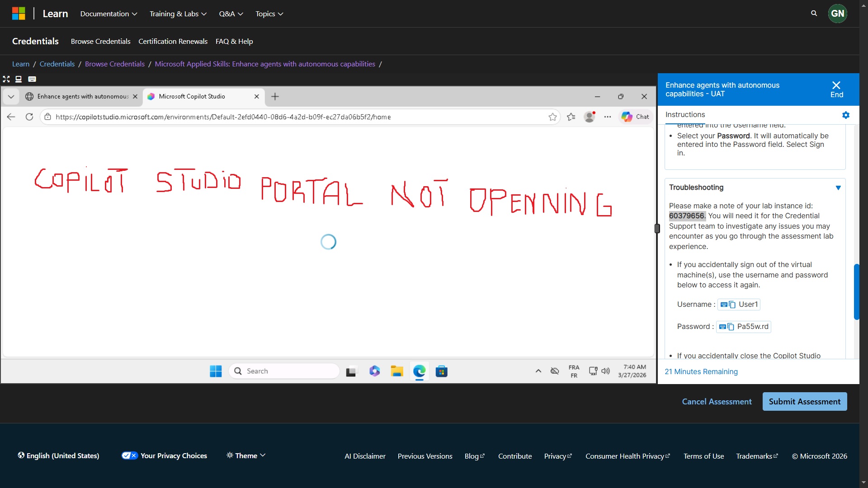Click the taskbar volume speaker icon

[606, 371]
